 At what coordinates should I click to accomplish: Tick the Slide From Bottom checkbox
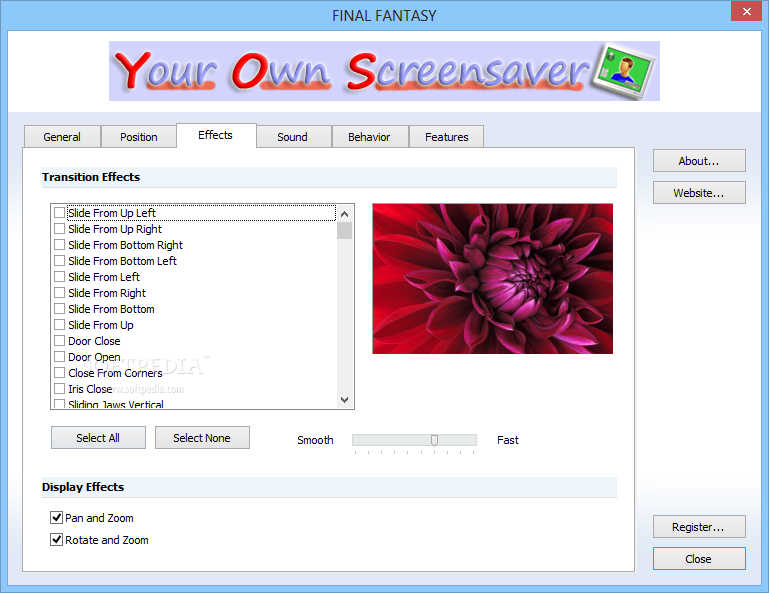[59, 309]
